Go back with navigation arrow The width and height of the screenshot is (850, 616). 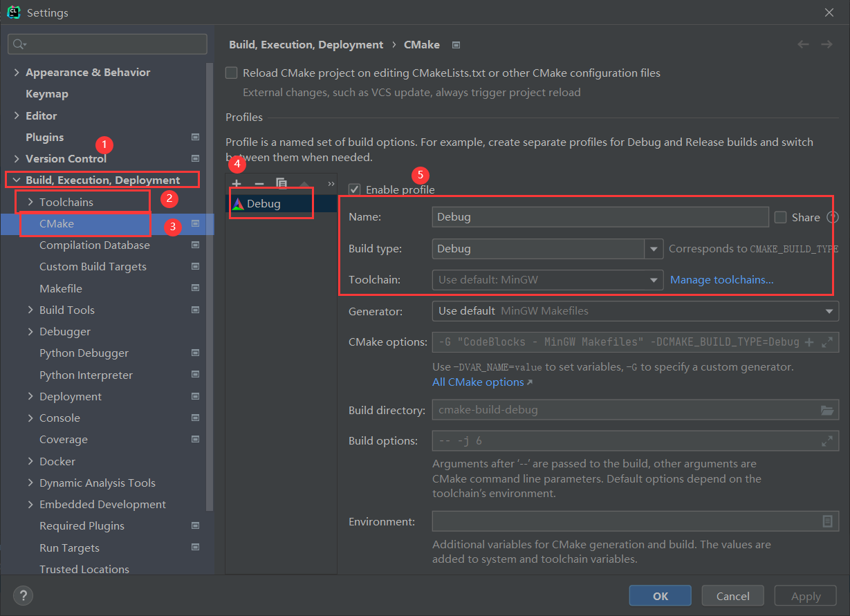(803, 44)
